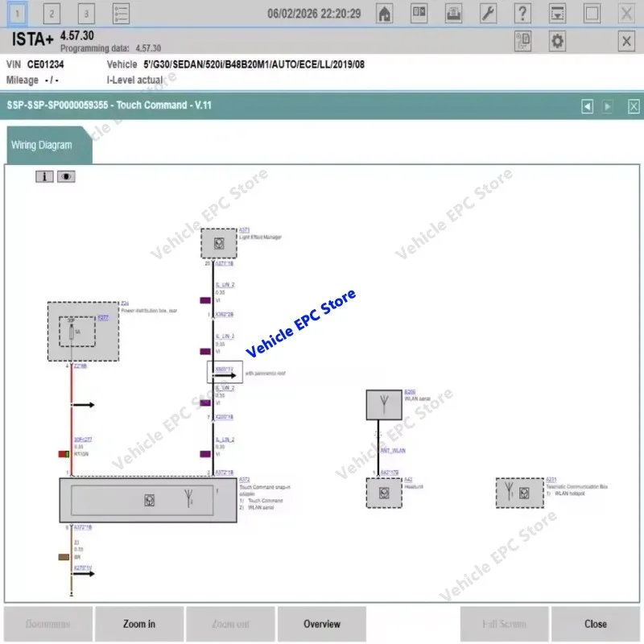644x644 pixels.
Task: Open the home screen icon
Action: click(x=385, y=14)
